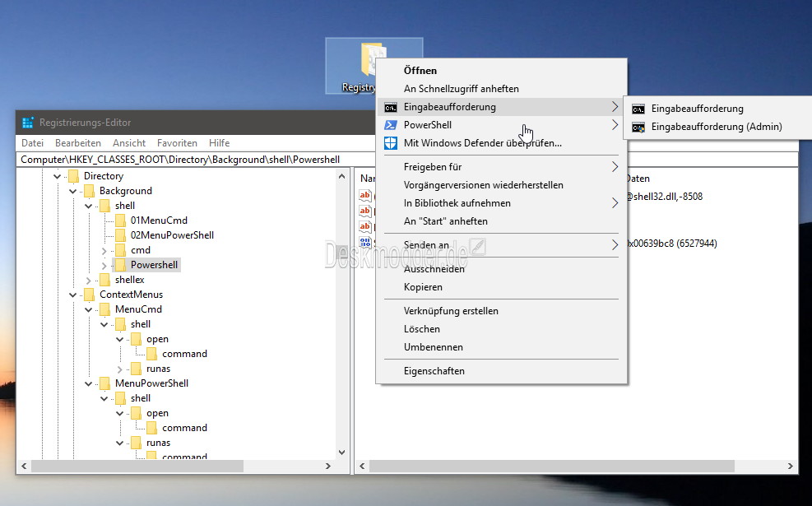Screen dimensions: 812x506
Task: Select the open key under MenuPowerShell shell
Action: [x=157, y=413]
